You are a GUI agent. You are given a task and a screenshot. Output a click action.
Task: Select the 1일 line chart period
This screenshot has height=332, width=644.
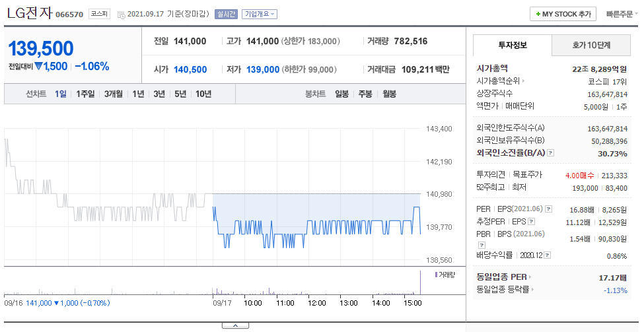click(60, 94)
